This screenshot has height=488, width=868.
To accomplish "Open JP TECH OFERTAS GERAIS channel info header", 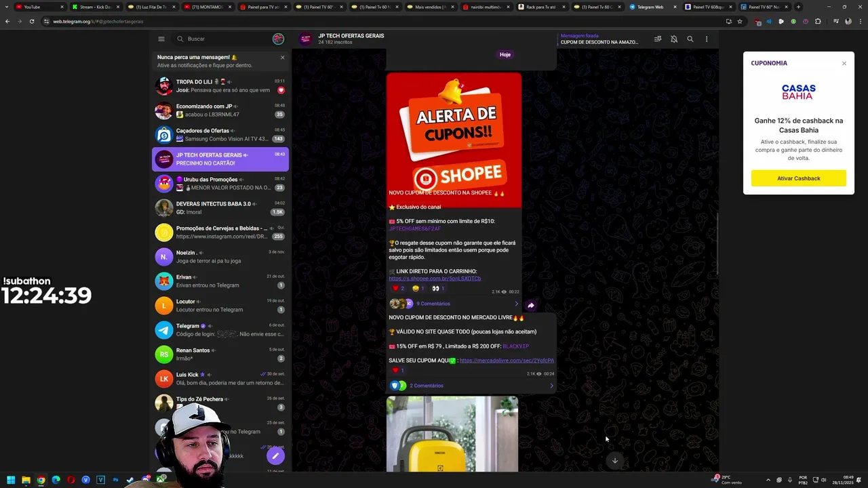I will (x=351, y=39).
